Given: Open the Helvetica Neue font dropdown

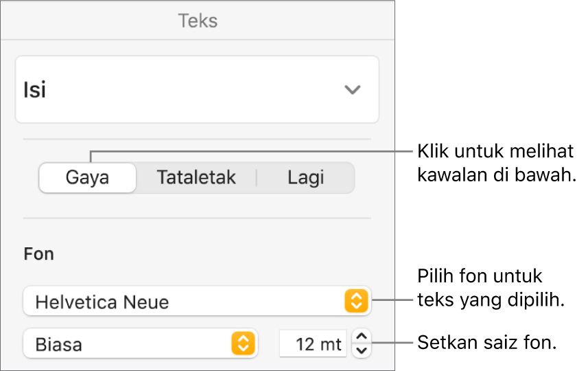Looking at the screenshot, I should [x=185, y=302].
